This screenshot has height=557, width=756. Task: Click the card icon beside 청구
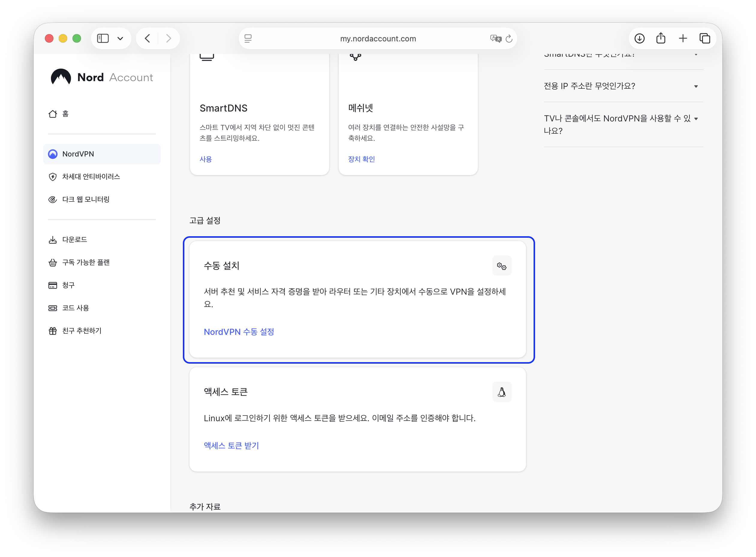pos(52,285)
